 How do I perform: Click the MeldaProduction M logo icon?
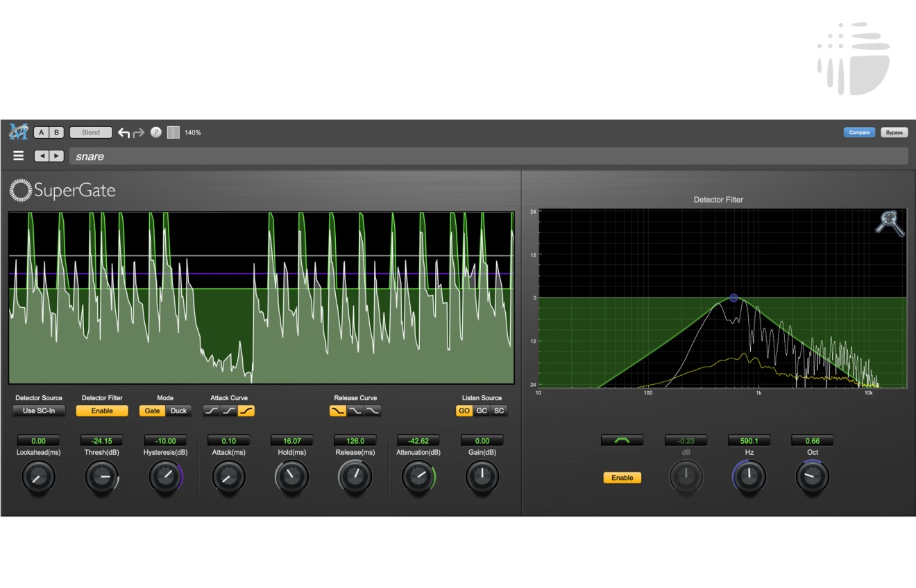[x=18, y=132]
